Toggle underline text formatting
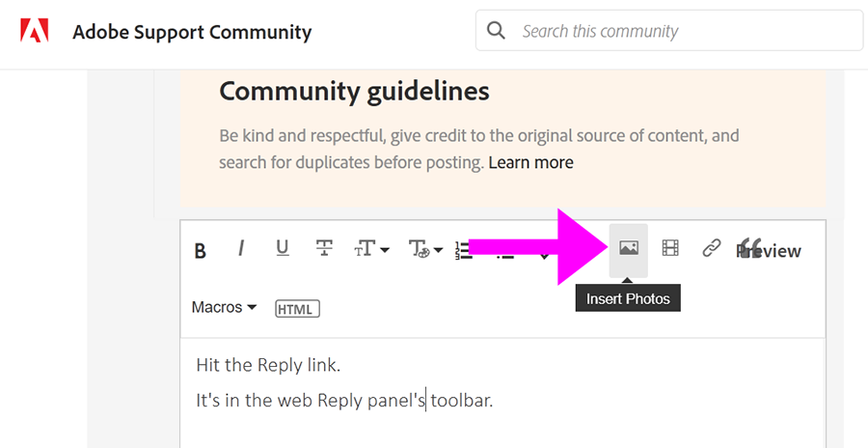Viewport: 868px width, 448px height. click(283, 249)
